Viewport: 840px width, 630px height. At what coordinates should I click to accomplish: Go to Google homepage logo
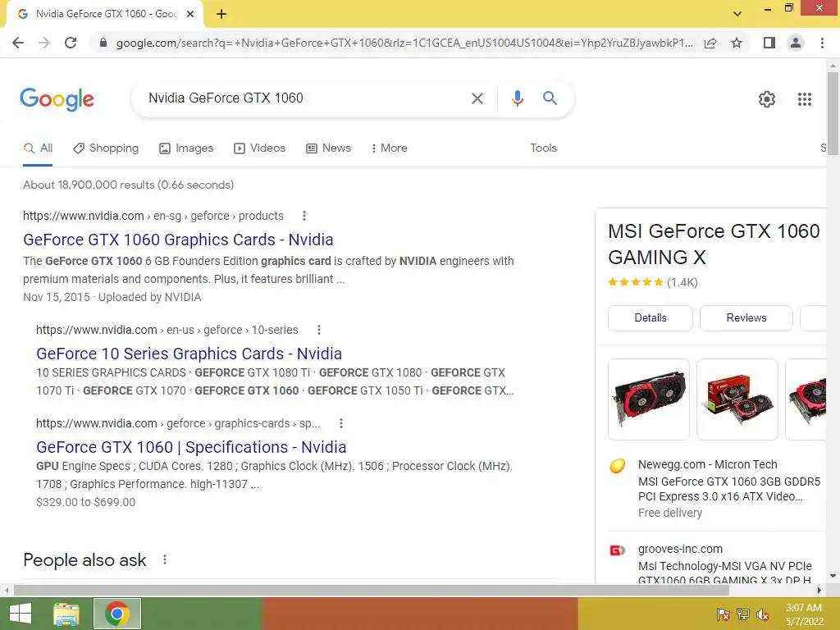[x=57, y=99]
